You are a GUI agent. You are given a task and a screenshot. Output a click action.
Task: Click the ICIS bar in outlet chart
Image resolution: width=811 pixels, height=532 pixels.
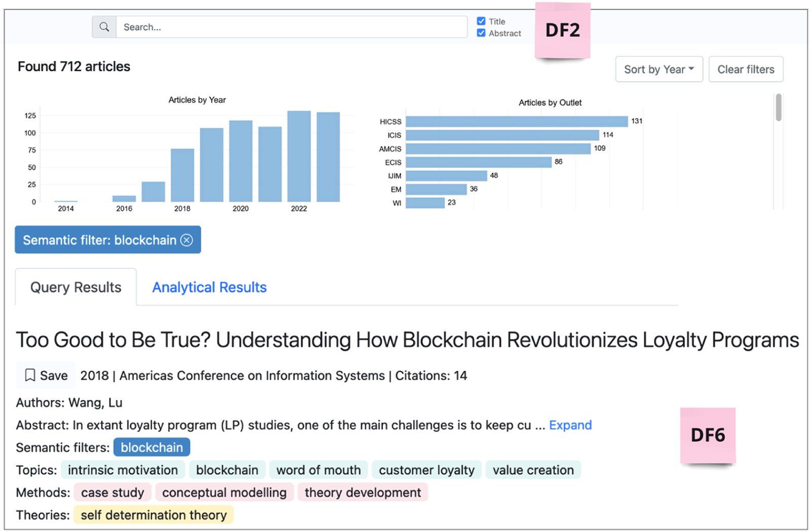point(502,135)
